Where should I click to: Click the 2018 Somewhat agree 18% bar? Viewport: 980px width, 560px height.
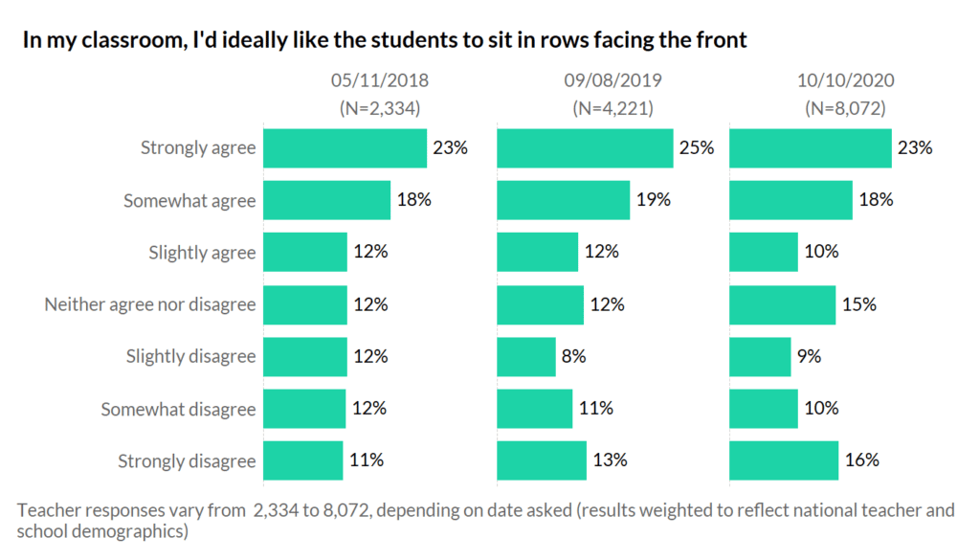tap(327, 201)
